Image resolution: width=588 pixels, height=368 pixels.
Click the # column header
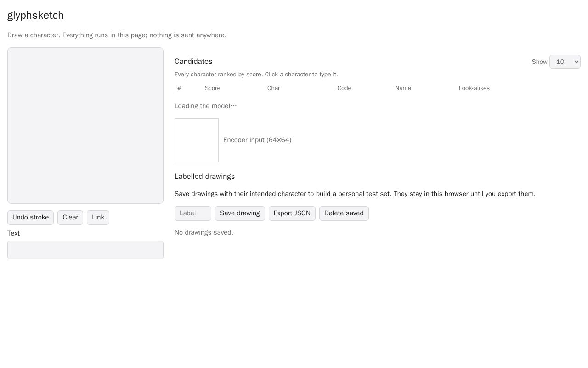pos(179,88)
